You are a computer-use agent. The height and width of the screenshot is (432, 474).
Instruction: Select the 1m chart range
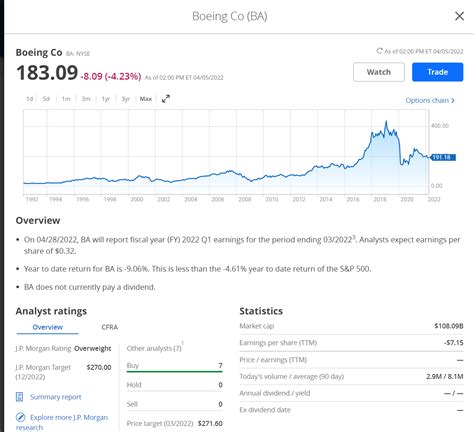pyautogui.click(x=66, y=99)
